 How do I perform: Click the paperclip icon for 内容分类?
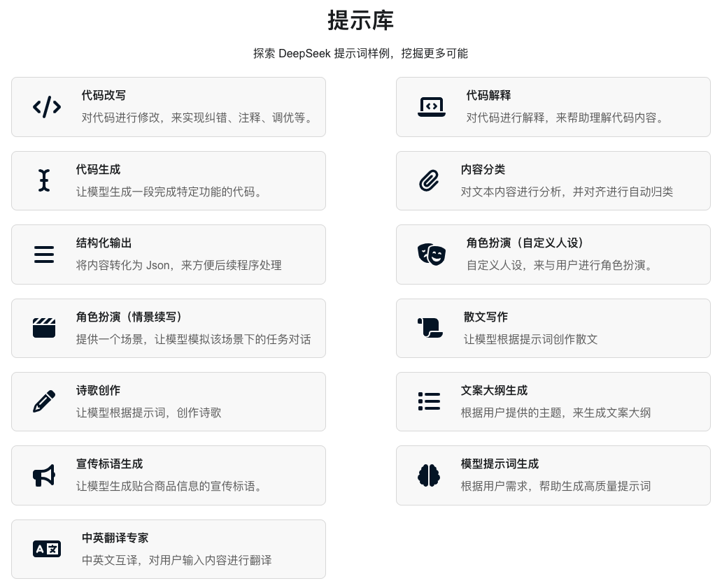point(428,180)
